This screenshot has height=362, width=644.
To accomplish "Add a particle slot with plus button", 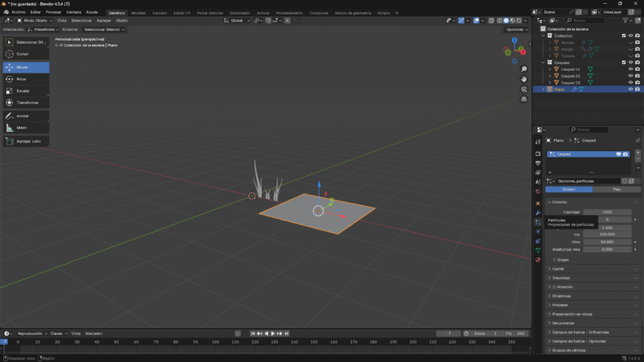I will 638,152.
